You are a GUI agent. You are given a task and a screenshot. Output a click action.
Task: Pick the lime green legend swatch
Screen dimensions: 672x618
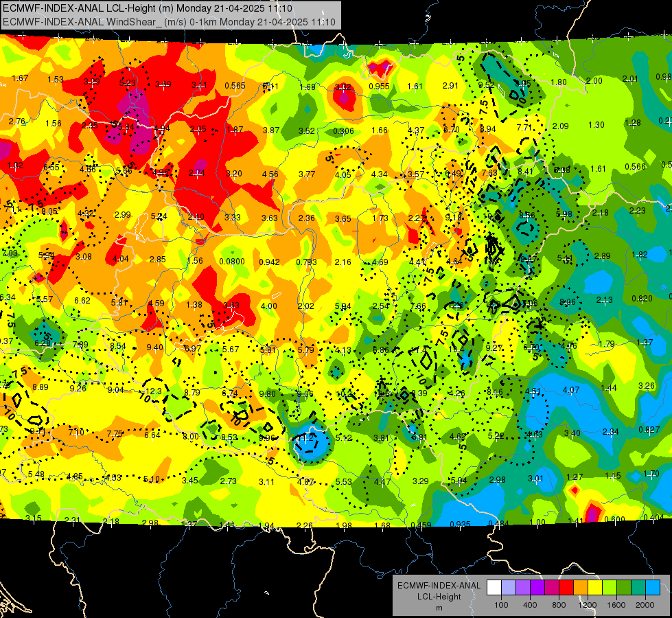pos(610,588)
